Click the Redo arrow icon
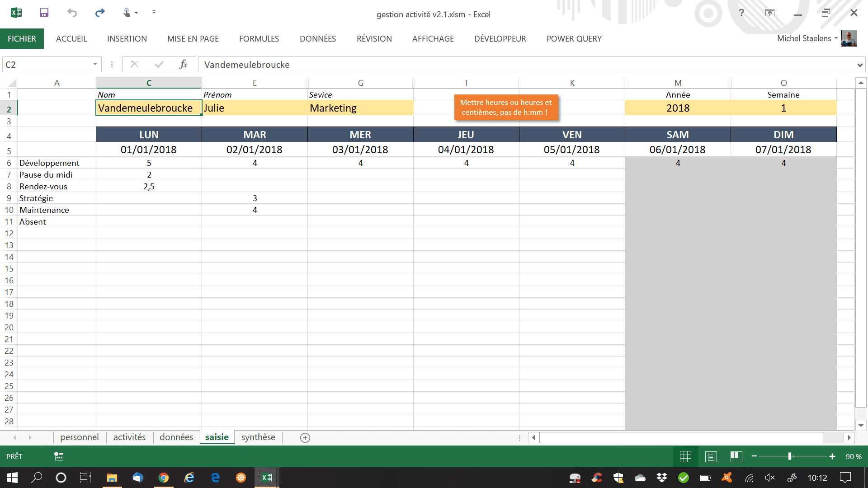 [x=100, y=13]
